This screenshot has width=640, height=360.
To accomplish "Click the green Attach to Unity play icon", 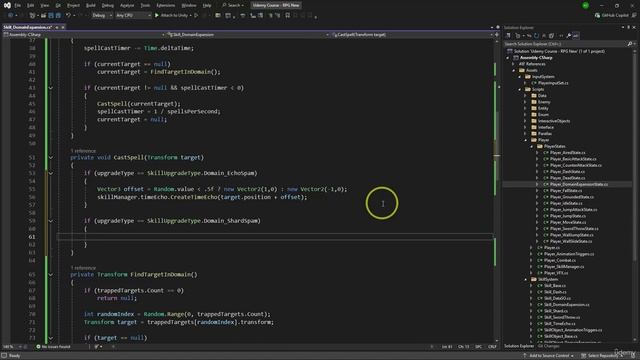I will pyautogui.click(x=157, y=16).
